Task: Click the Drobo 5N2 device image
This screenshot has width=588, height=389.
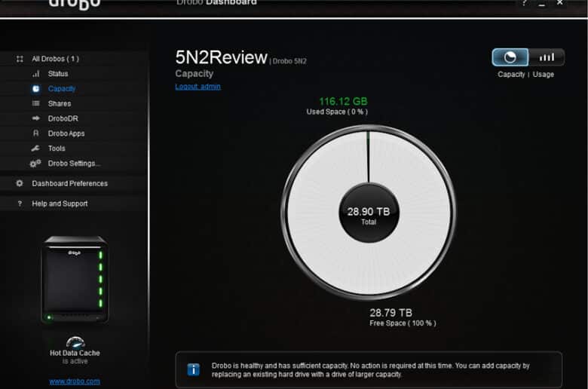Action: [x=75, y=280]
